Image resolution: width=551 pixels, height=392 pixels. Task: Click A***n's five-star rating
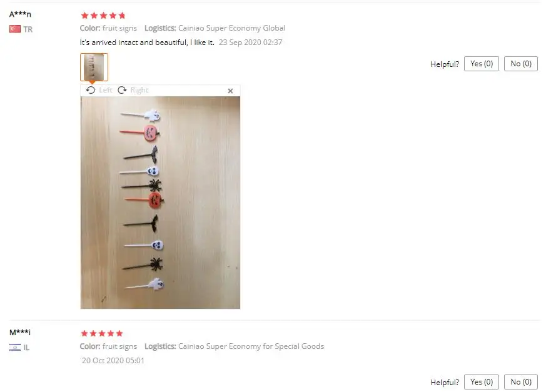103,16
